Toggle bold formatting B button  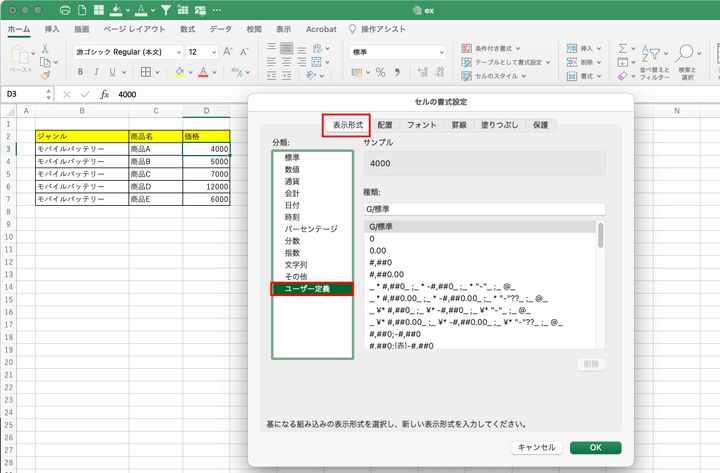tap(81, 72)
